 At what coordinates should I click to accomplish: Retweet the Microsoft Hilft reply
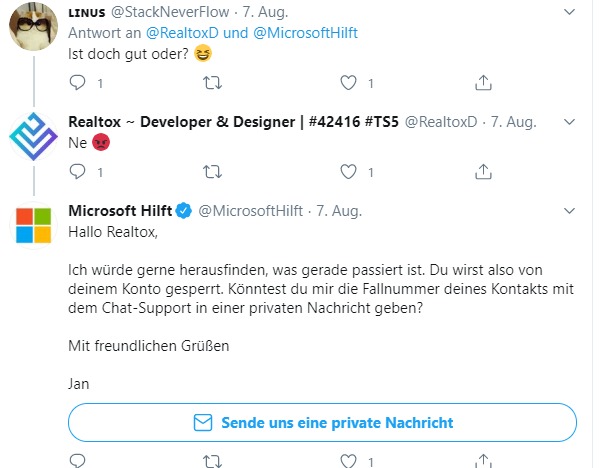(212, 461)
